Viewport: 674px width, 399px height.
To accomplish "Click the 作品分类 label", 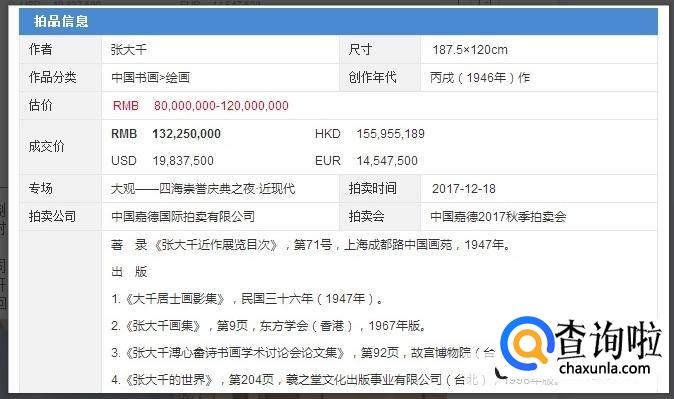I will tap(52, 77).
